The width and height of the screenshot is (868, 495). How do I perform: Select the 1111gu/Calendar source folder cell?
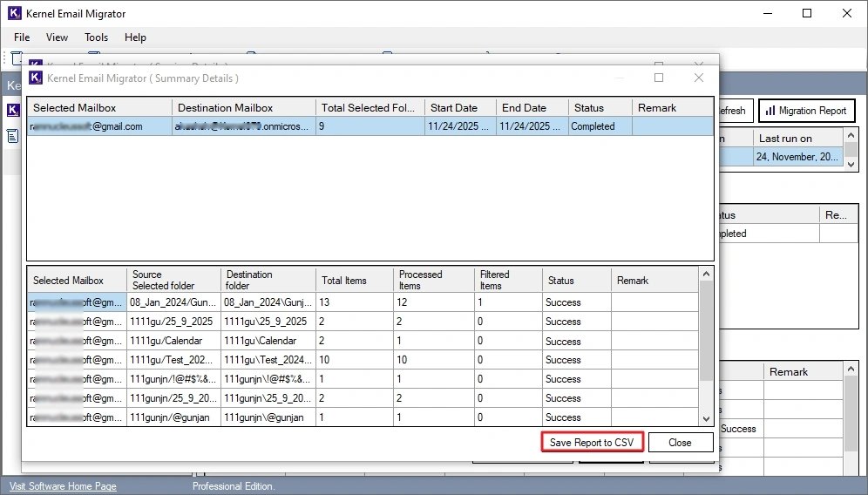click(x=173, y=341)
